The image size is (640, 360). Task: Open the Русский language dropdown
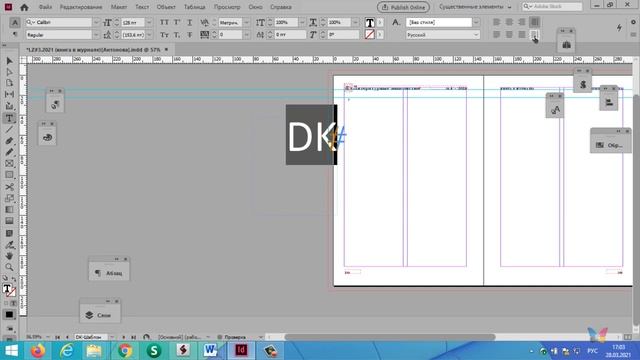click(x=476, y=35)
